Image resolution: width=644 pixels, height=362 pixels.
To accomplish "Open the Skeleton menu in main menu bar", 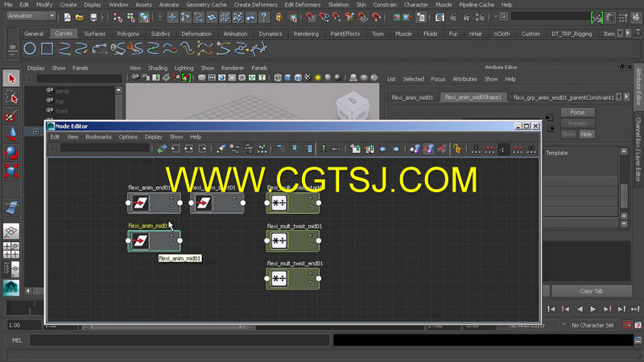I will pos(338,5).
